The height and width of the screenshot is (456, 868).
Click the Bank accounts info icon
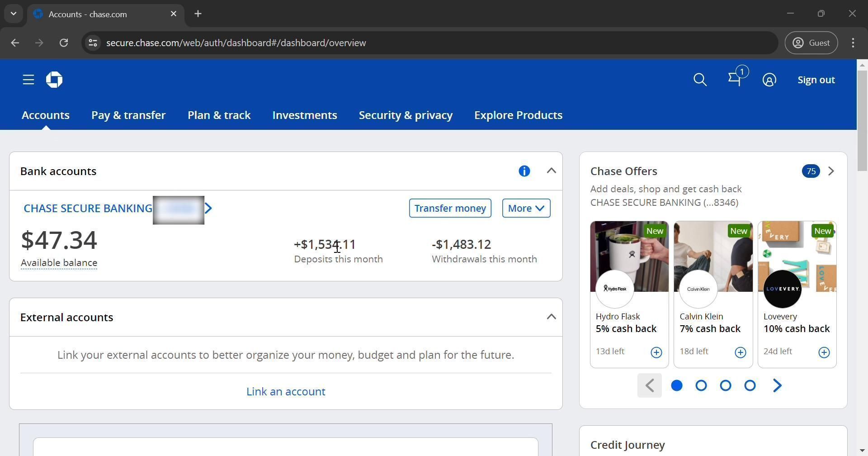tap(524, 171)
